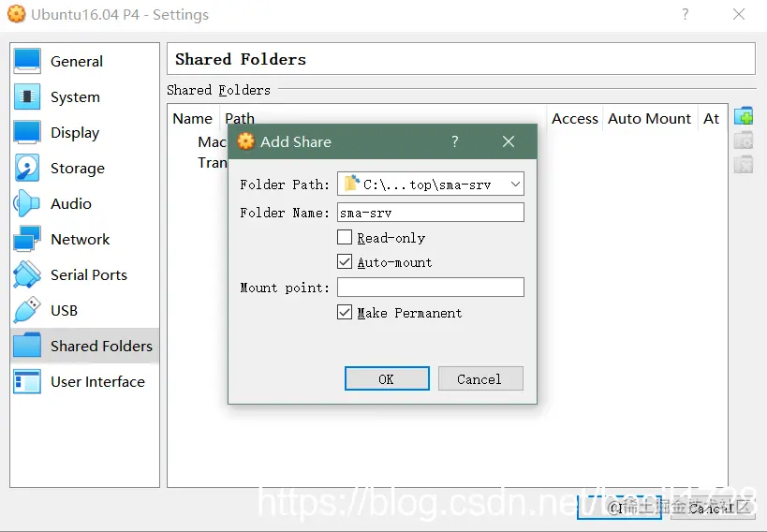Click the add new shared folder icon
The image size is (767, 532).
point(744,116)
